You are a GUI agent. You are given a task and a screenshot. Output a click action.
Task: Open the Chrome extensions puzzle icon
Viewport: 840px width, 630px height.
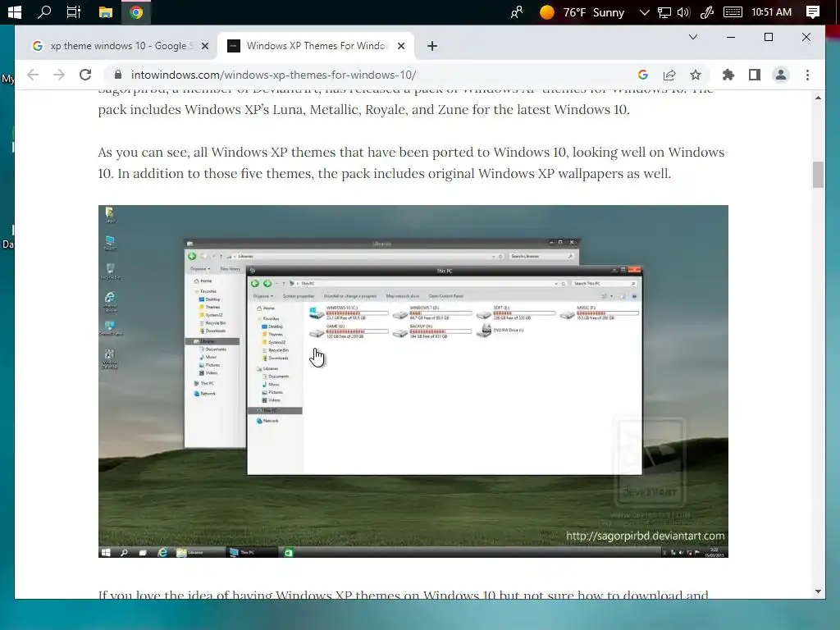728,75
